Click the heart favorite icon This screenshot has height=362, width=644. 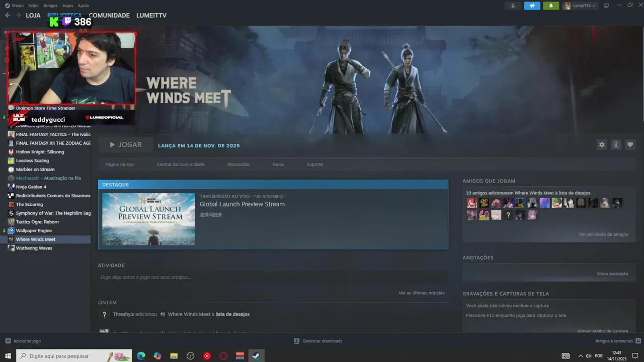(x=630, y=145)
